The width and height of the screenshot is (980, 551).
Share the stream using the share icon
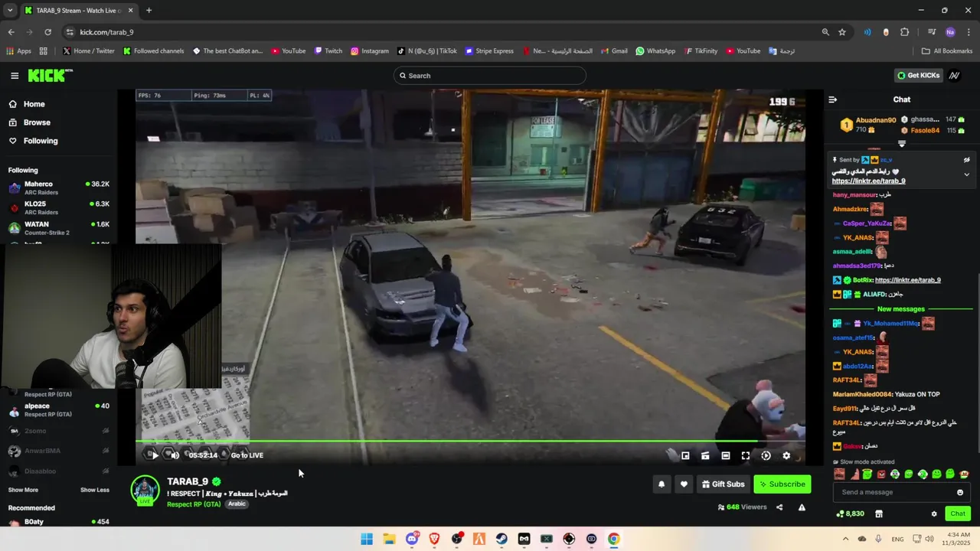click(779, 507)
